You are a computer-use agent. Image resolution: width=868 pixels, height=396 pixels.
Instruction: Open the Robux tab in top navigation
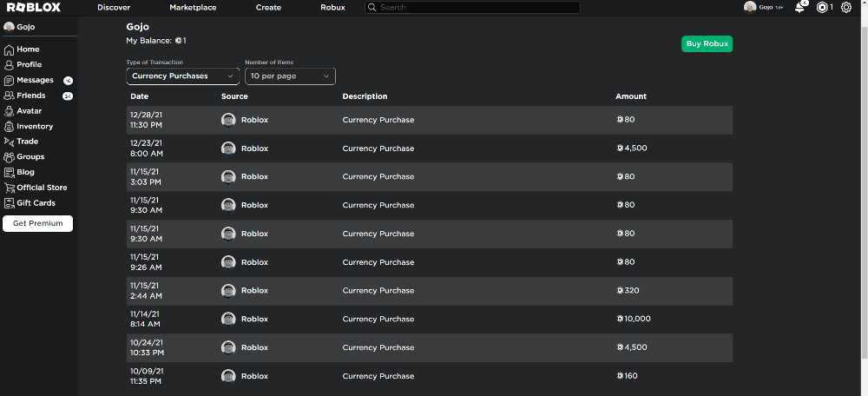pyautogui.click(x=332, y=8)
